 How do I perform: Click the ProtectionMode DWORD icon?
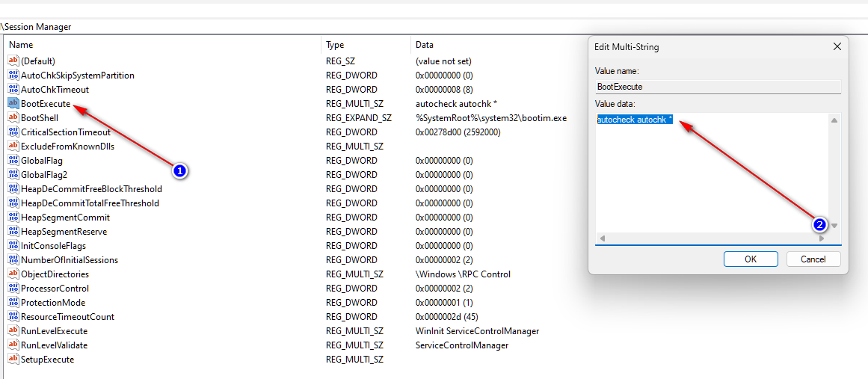tap(13, 302)
